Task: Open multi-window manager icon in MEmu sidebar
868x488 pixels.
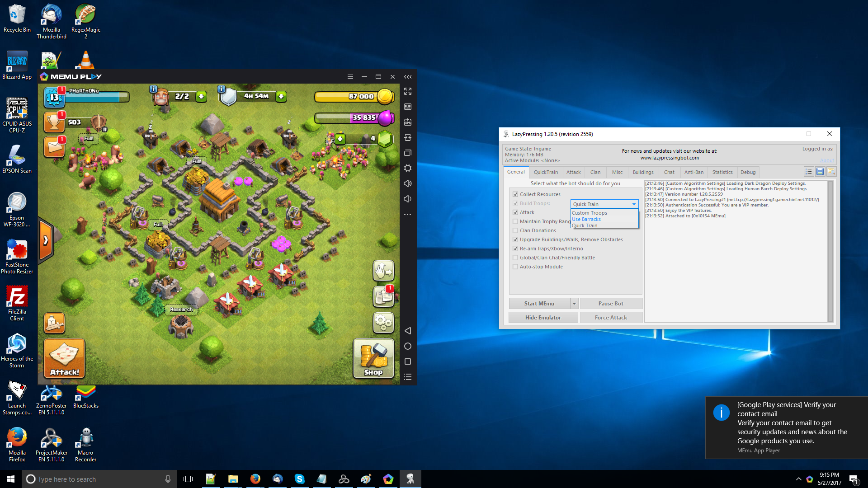Action: (407, 153)
